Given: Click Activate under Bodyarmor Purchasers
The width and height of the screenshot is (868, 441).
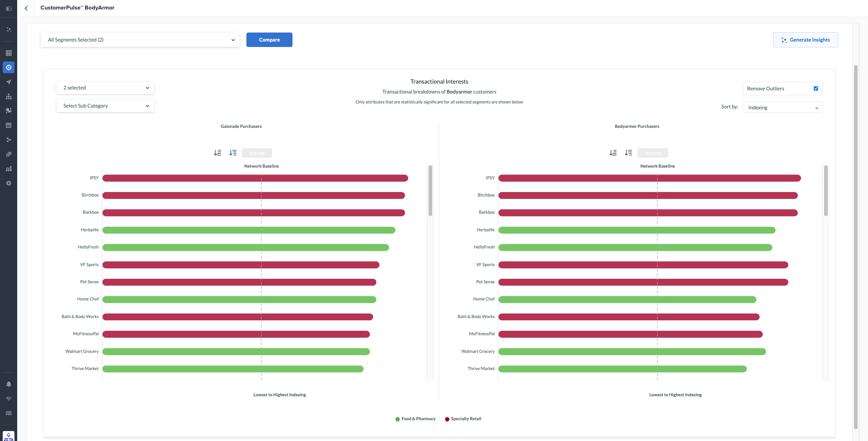Looking at the screenshot, I should [652, 153].
